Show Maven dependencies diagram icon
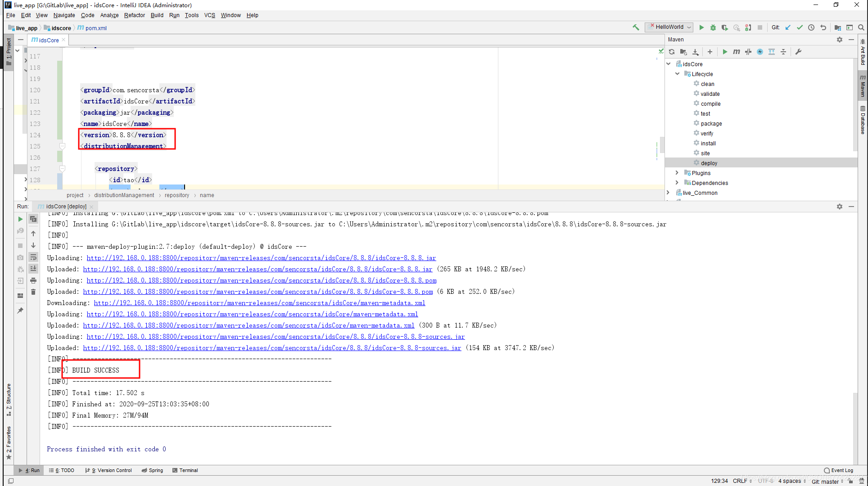The height and width of the screenshot is (486, 868). (x=772, y=52)
